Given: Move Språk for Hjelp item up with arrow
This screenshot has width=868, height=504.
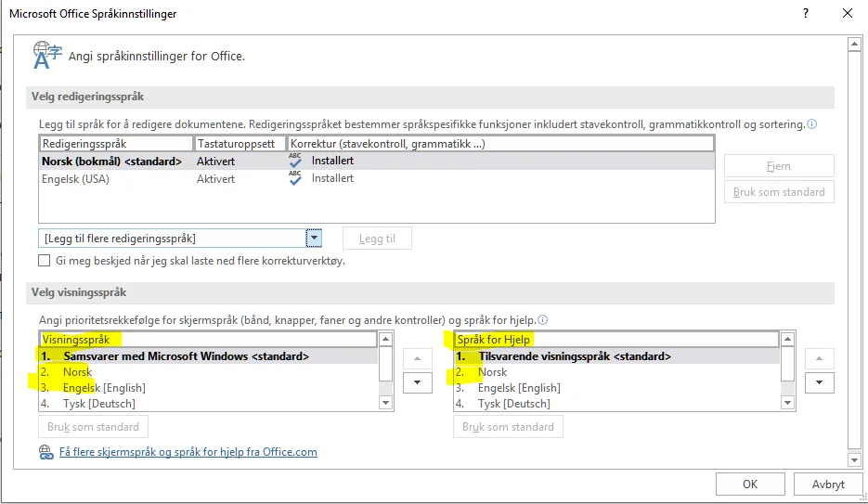Looking at the screenshot, I should (x=820, y=358).
